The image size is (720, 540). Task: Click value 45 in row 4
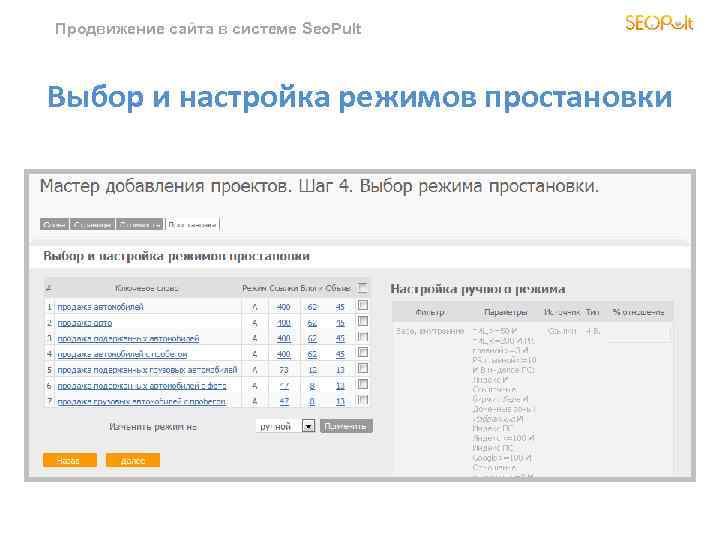[340, 354]
